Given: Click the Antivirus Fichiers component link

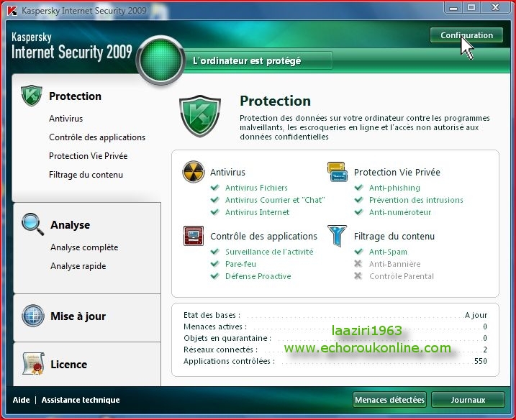Looking at the screenshot, I should tap(256, 188).
